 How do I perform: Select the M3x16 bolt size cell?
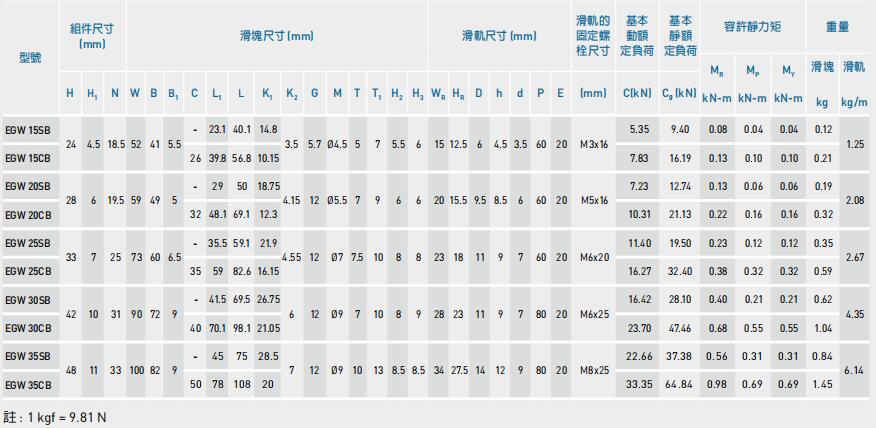pyautogui.click(x=593, y=144)
